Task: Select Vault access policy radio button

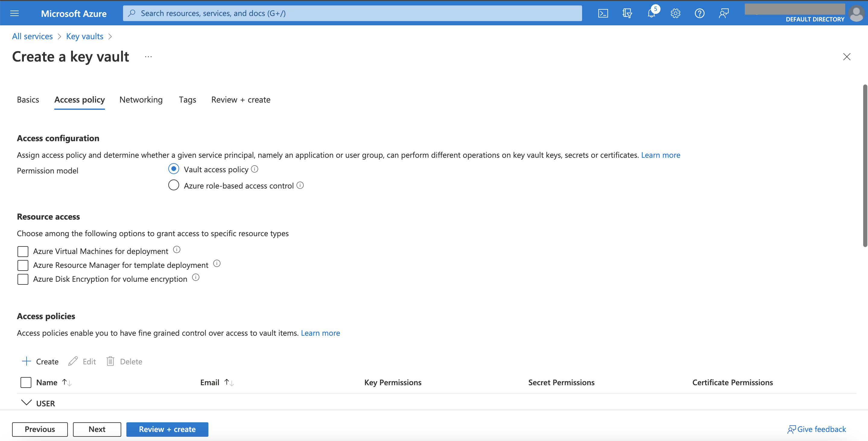Action: click(x=173, y=169)
